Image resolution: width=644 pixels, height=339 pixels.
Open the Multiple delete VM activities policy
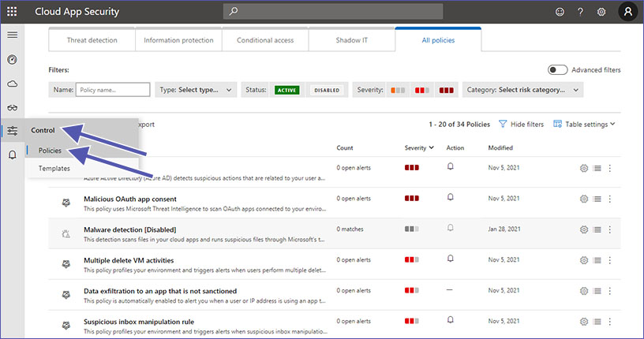tap(129, 261)
